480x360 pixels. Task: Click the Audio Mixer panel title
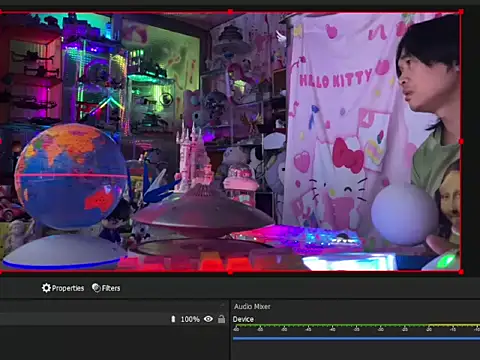(x=252, y=306)
